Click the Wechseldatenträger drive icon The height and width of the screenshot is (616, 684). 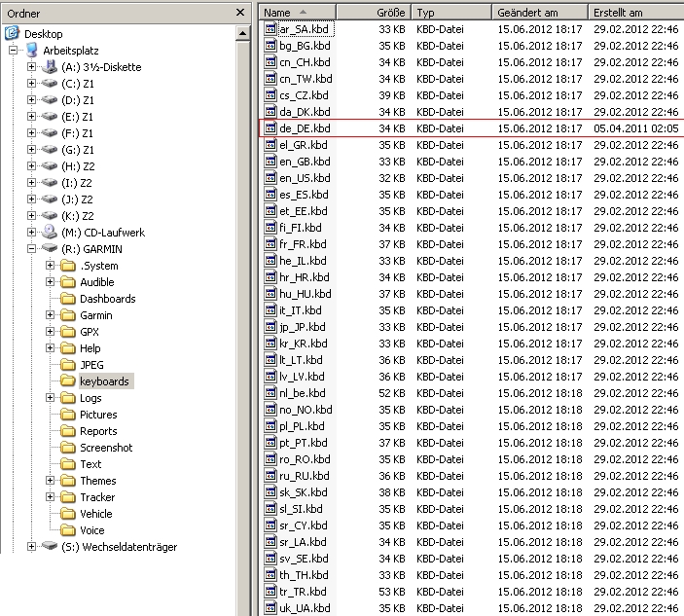pos(49,547)
